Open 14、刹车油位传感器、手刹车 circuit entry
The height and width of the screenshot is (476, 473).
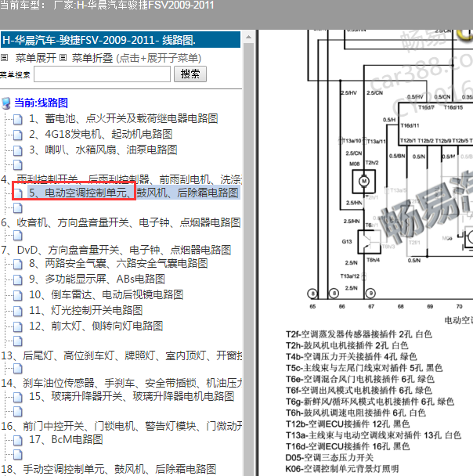(x=121, y=383)
